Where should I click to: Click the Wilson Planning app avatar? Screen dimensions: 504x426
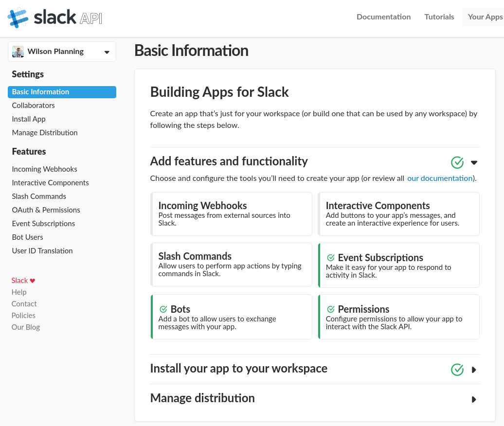pyautogui.click(x=18, y=52)
